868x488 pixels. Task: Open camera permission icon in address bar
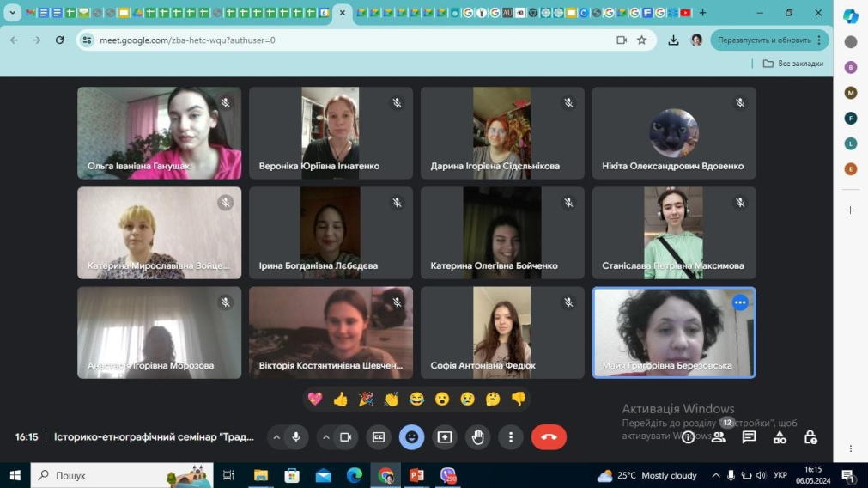click(x=622, y=40)
